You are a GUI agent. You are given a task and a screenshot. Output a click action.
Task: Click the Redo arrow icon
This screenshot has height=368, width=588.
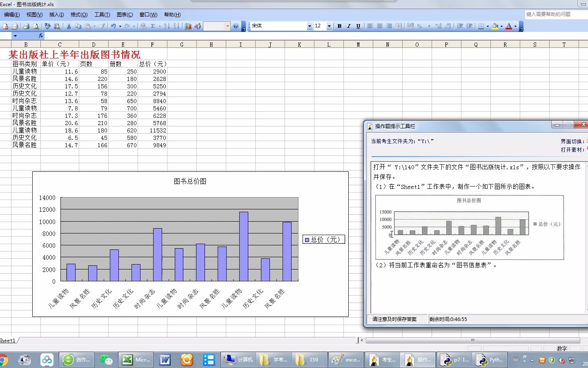(x=127, y=26)
